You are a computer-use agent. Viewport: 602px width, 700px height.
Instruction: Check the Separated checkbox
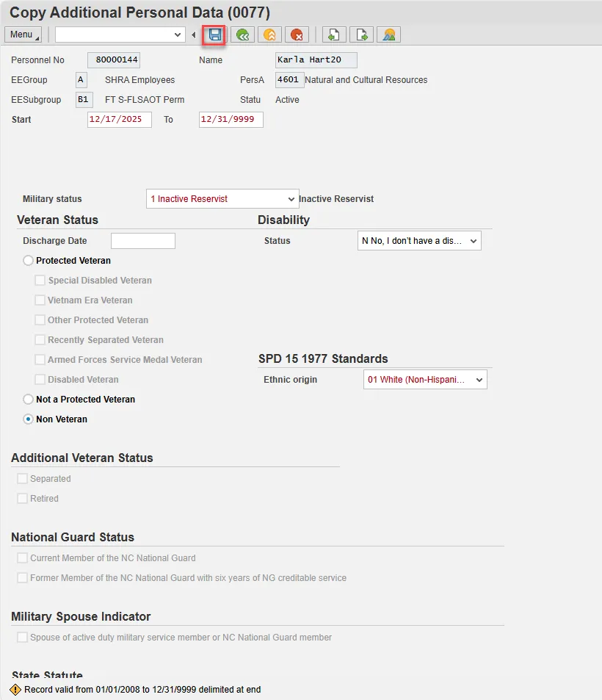point(22,479)
